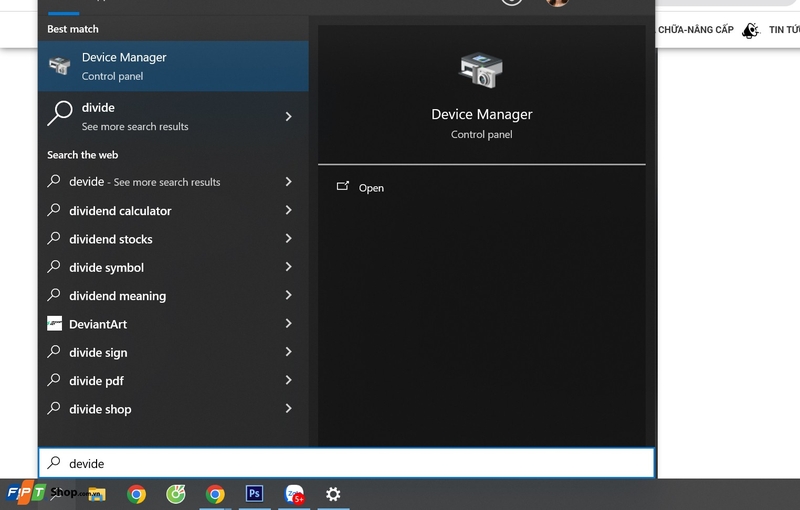Screen dimensions: 800x510
Task: Click the magnifier icon inside the search box
Action: [54, 463]
